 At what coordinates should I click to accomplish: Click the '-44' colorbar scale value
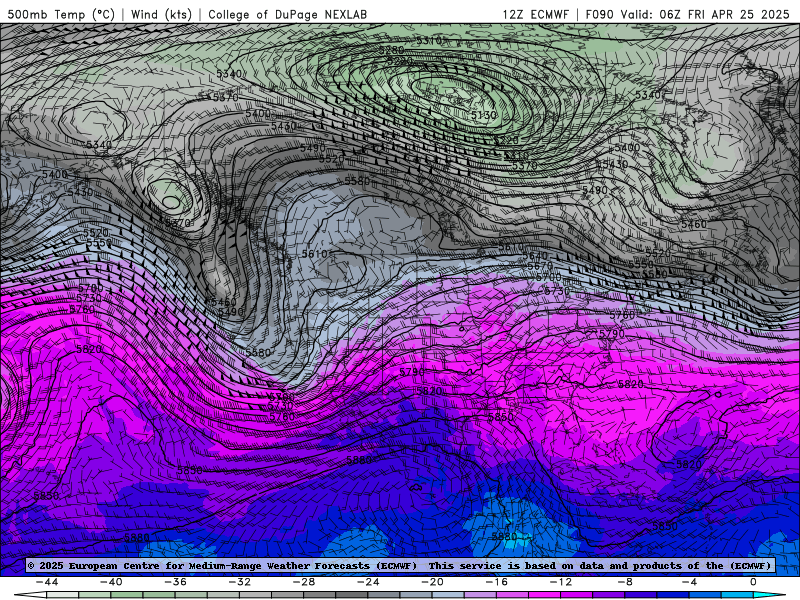47,582
